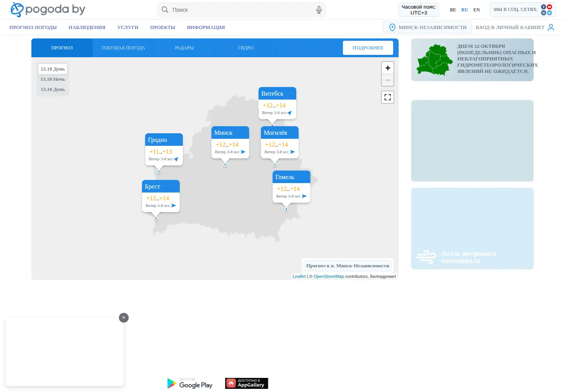
Task: Select the 13.10 День forecast period
Action: (53, 89)
